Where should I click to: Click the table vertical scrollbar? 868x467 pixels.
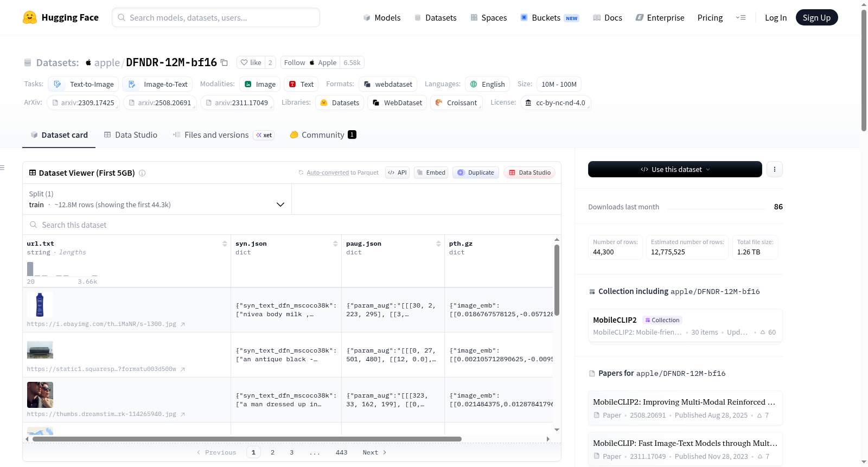[557, 280]
